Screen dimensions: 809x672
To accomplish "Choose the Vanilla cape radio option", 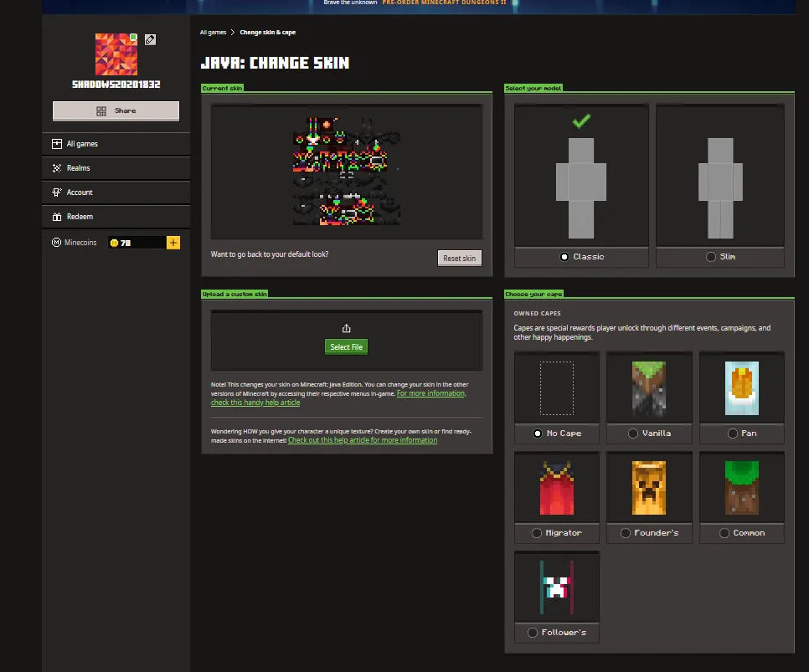I will 633,433.
